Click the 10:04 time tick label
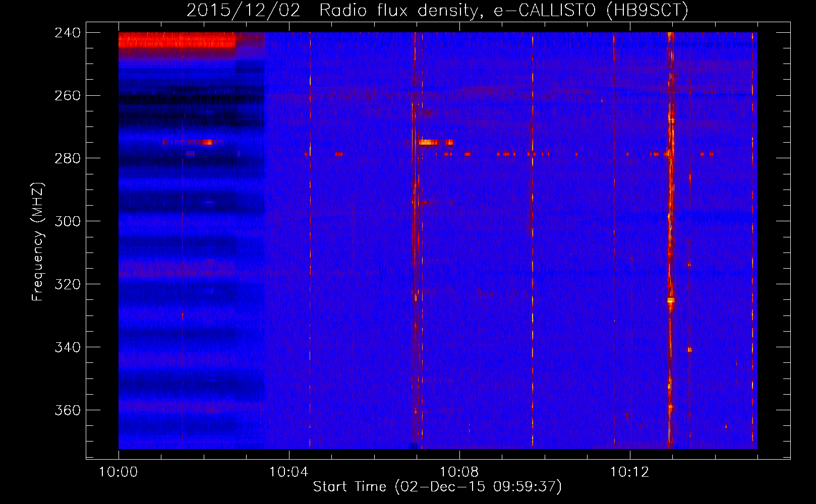Image resolution: width=816 pixels, height=504 pixels. click(289, 472)
